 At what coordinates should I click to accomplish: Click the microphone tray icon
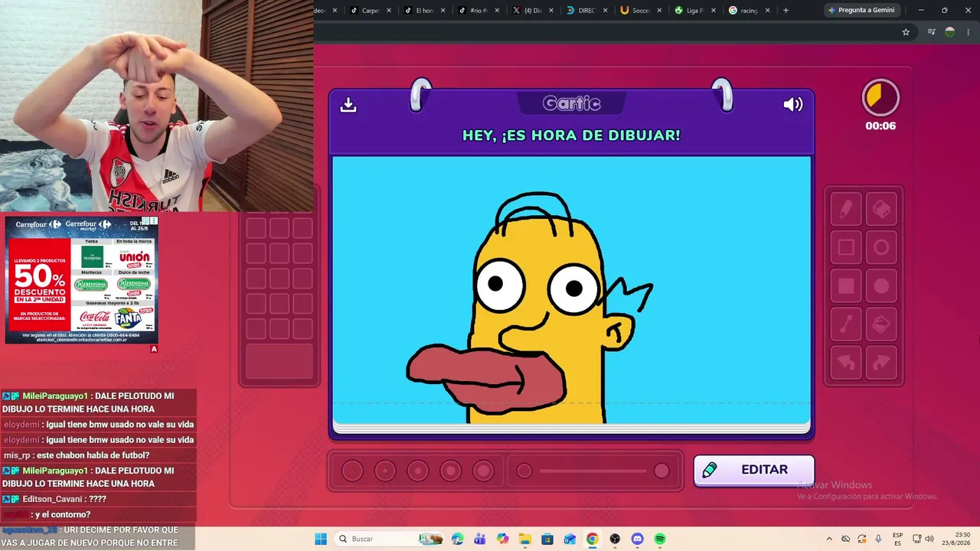click(878, 539)
